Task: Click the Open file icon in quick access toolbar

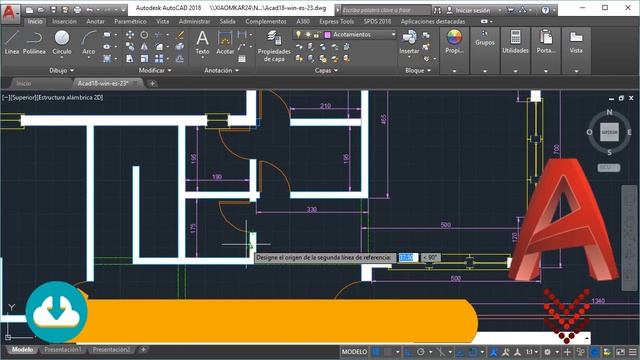Action: [41, 10]
